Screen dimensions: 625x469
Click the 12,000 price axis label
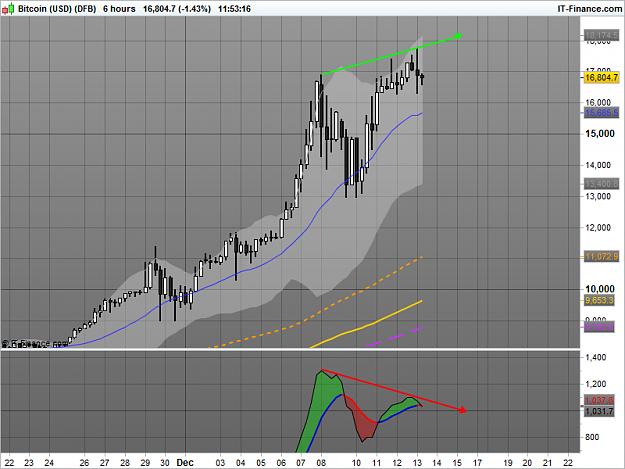pos(598,228)
